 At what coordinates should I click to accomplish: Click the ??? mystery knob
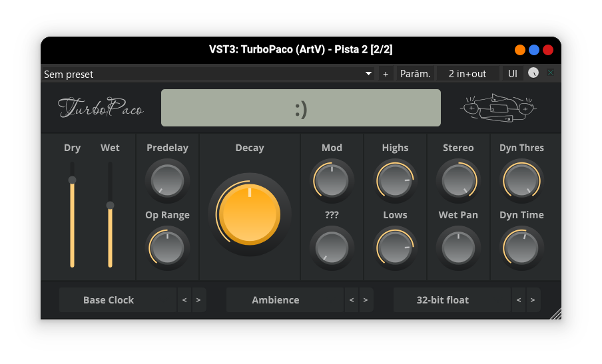click(x=332, y=248)
